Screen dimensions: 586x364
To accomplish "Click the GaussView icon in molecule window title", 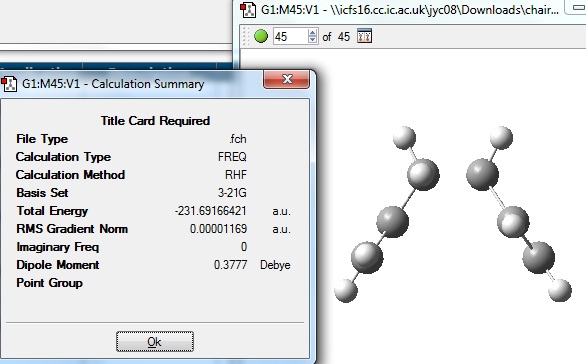I will click(247, 9).
